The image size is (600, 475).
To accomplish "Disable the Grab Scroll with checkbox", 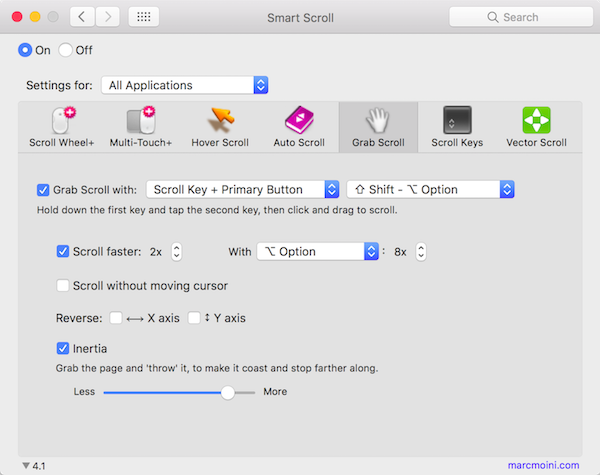I will click(43, 189).
